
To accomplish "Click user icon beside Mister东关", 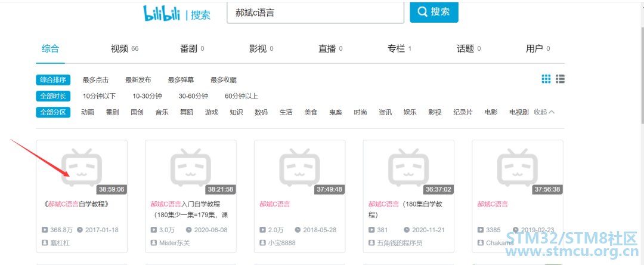I will coord(153,243).
